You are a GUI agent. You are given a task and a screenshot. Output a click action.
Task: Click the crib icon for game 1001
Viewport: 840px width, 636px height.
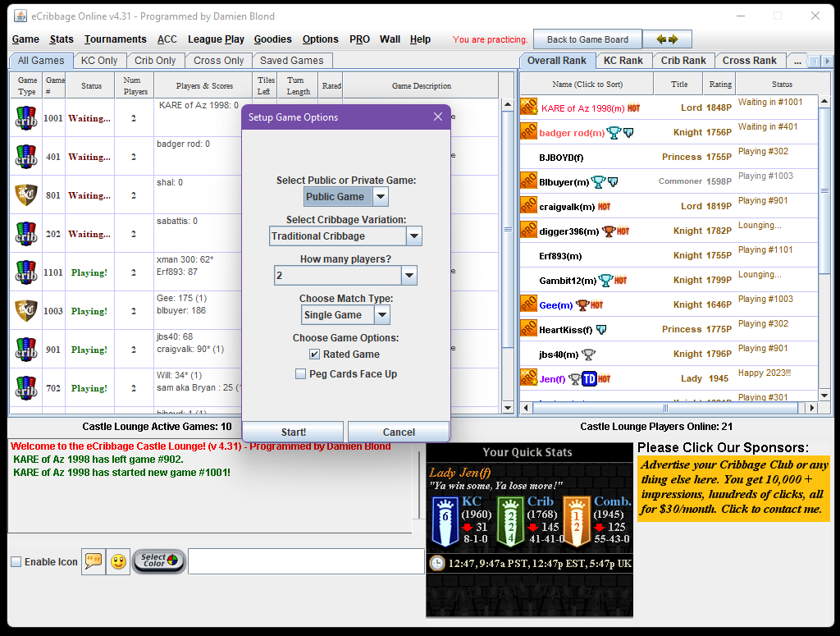point(26,118)
